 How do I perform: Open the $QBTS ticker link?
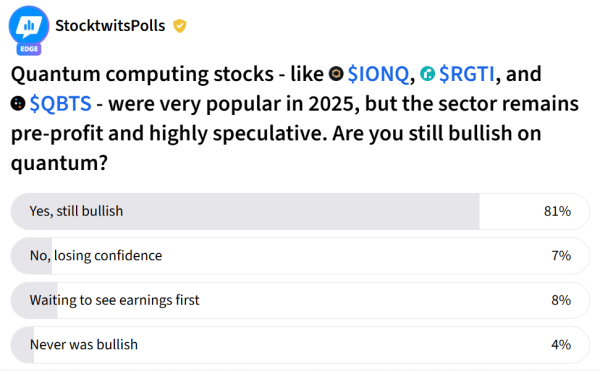click(x=60, y=104)
